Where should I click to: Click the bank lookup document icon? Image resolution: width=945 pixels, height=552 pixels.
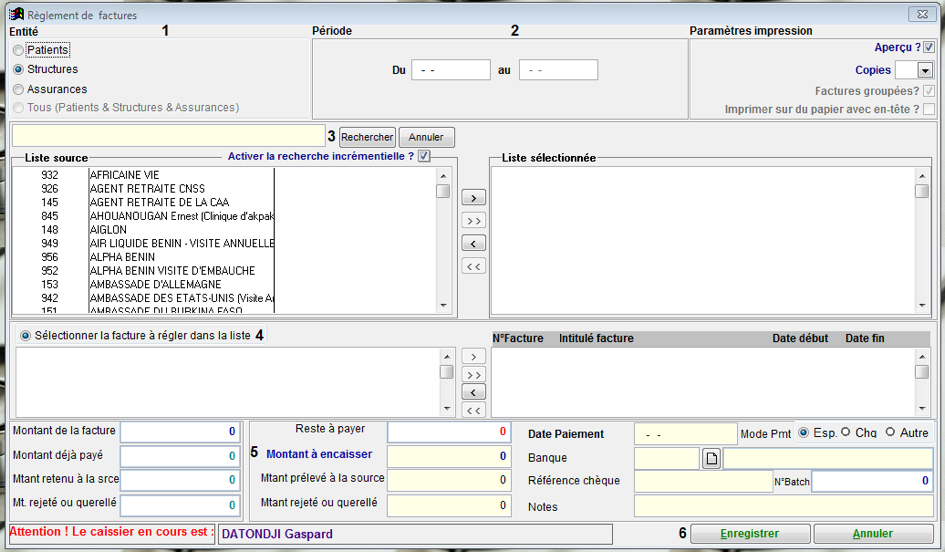point(709,458)
